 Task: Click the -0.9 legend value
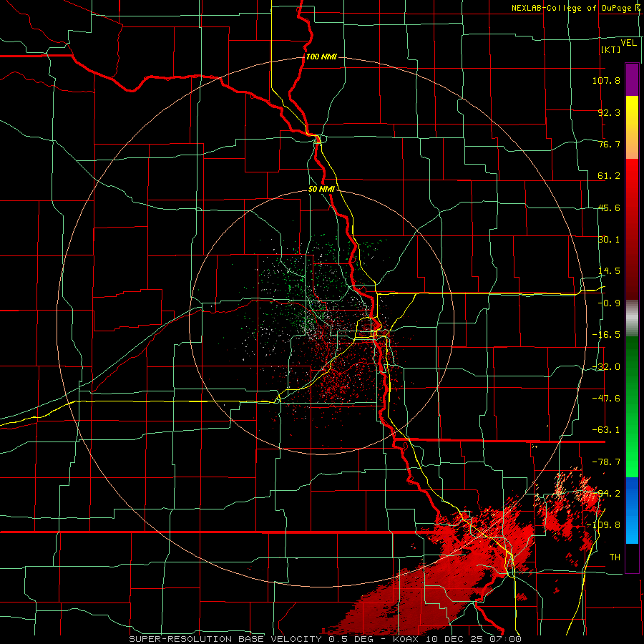[609, 303]
